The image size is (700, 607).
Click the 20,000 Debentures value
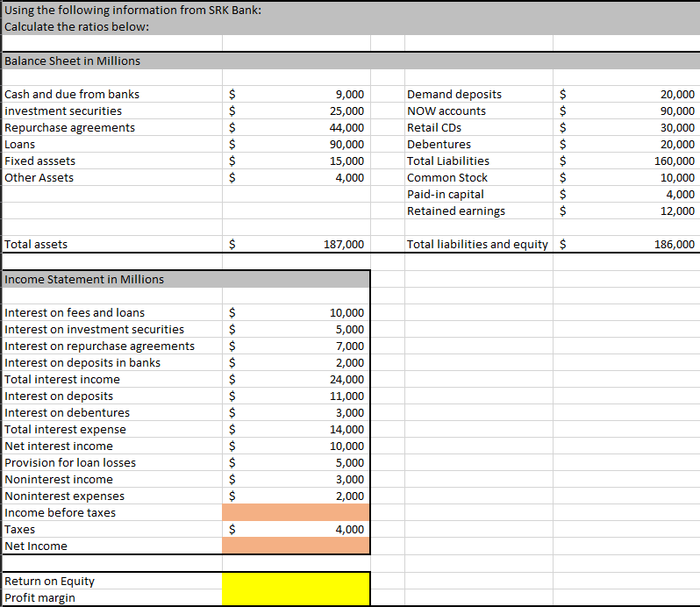pyautogui.click(x=626, y=144)
